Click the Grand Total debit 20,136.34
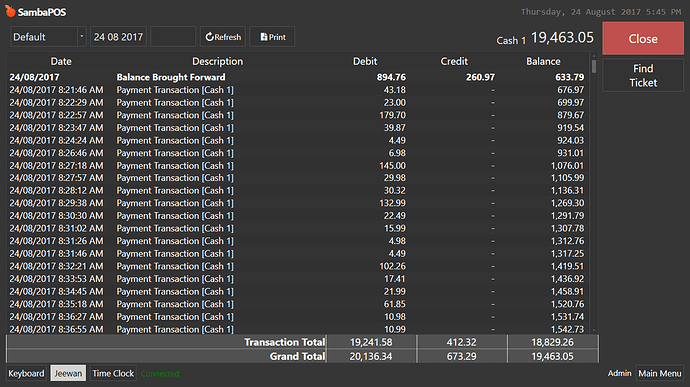This screenshot has height=387, width=690. (x=371, y=356)
